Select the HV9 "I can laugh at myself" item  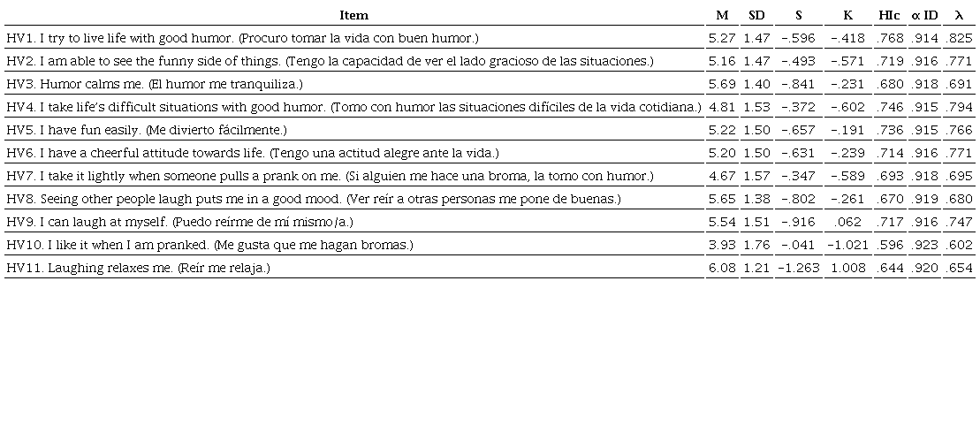point(179,222)
